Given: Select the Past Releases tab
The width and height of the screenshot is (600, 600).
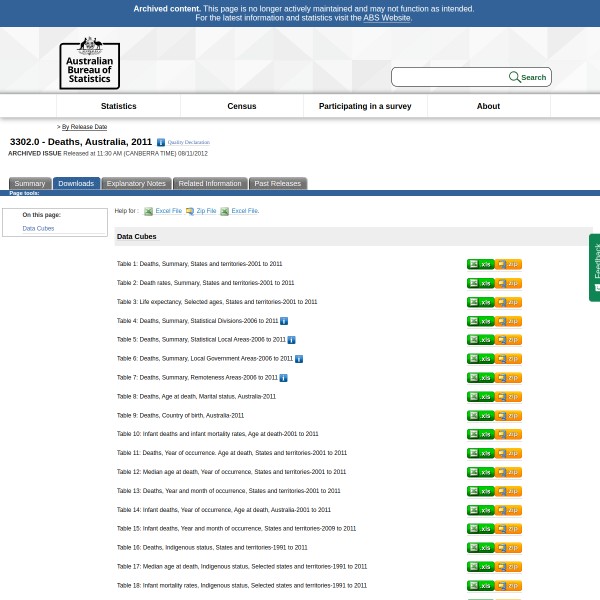Looking at the screenshot, I should pyautogui.click(x=277, y=184).
